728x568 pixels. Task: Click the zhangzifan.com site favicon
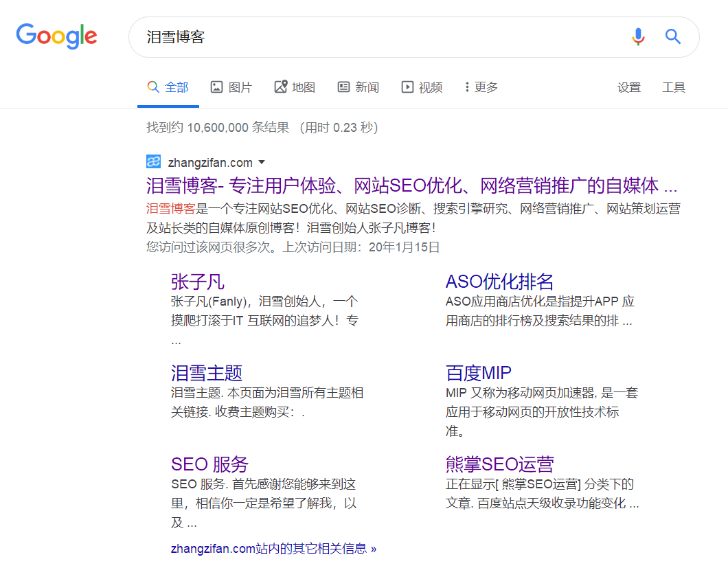pos(153,161)
